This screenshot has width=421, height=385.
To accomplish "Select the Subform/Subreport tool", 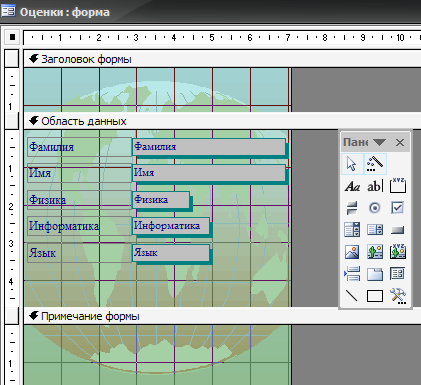I will pos(398,274).
